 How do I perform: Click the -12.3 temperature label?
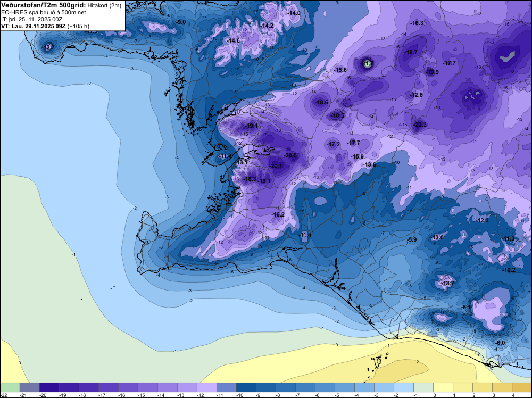(x=483, y=220)
